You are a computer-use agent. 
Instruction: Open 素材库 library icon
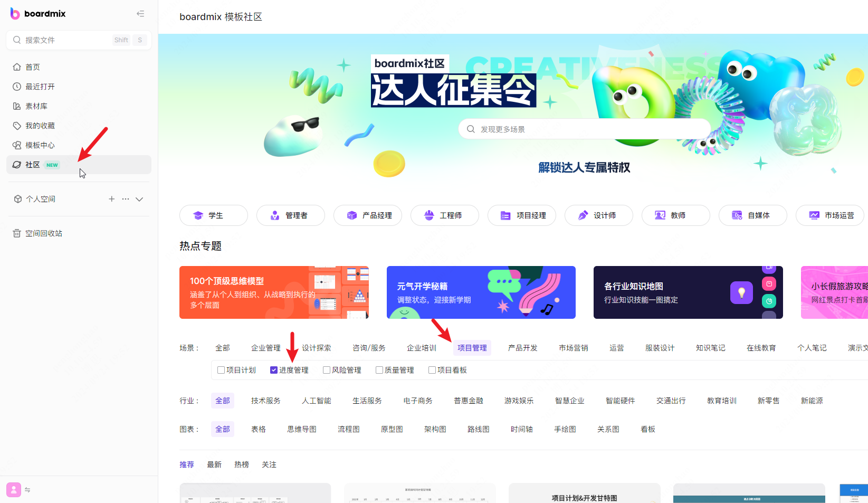(17, 106)
